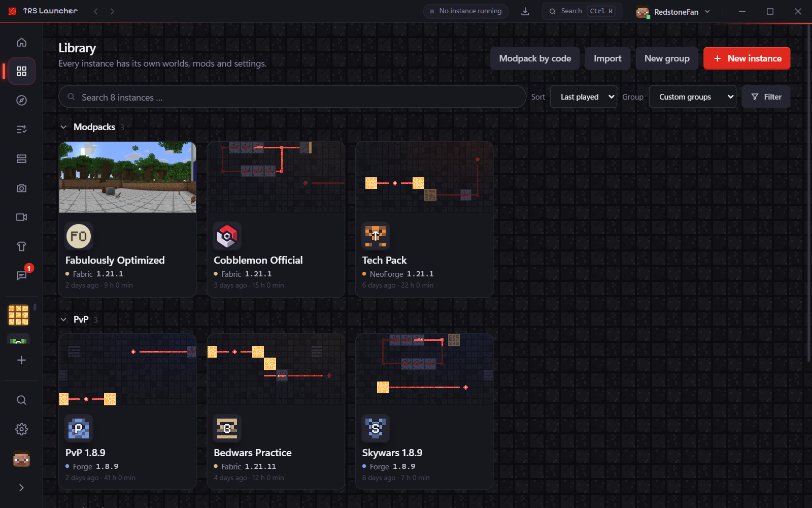Viewport: 812px width, 508px height.
Task: Open the Settings gear icon
Action: click(21, 429)
